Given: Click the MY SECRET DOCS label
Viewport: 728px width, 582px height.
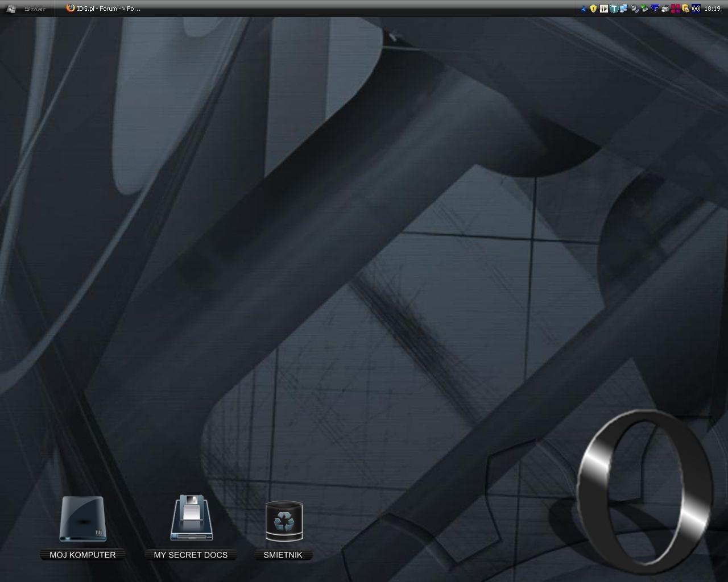Looking at the screenshot, I should [x=191, y=555].
